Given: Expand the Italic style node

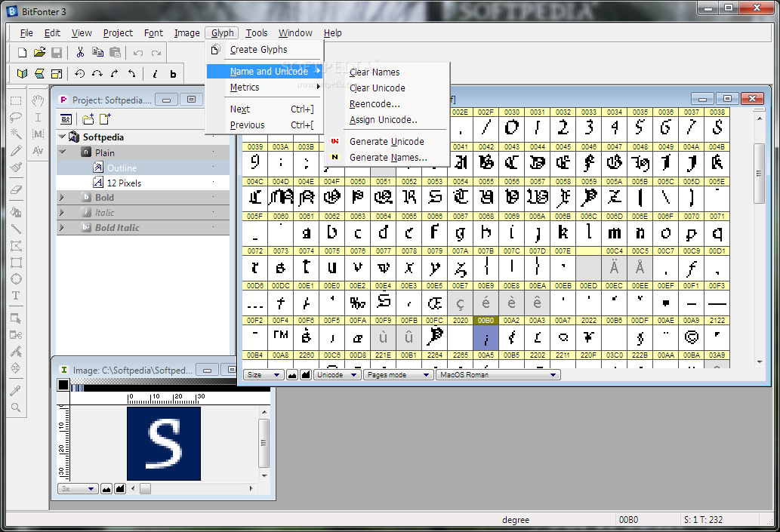Looking at the screenshot, I should pos(62,212).
